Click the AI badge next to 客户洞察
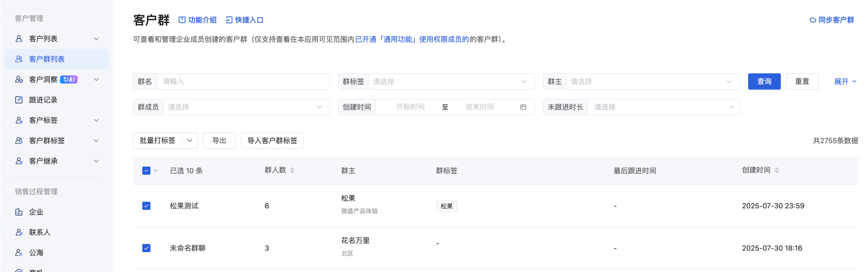868x272 pixels. click(x=69, y=79)
